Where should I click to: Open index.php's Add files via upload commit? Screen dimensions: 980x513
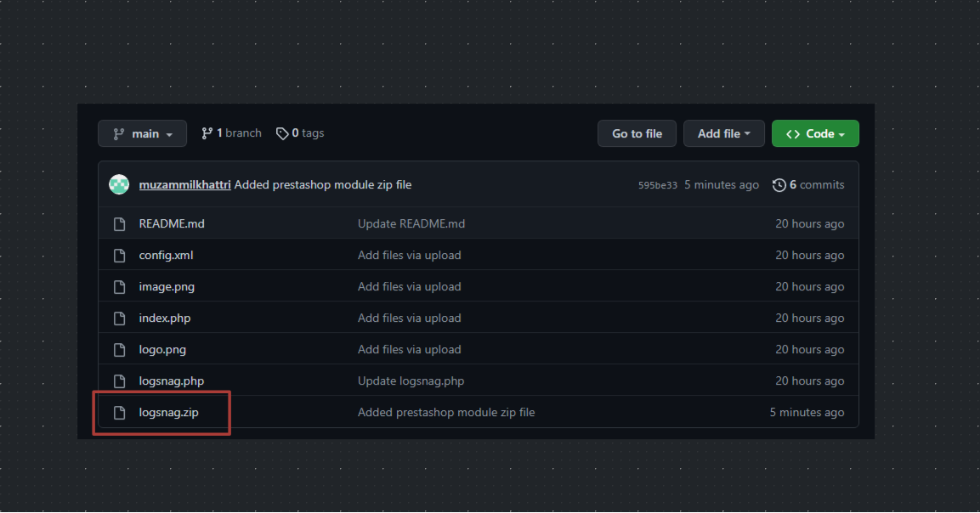pos(410,318)
